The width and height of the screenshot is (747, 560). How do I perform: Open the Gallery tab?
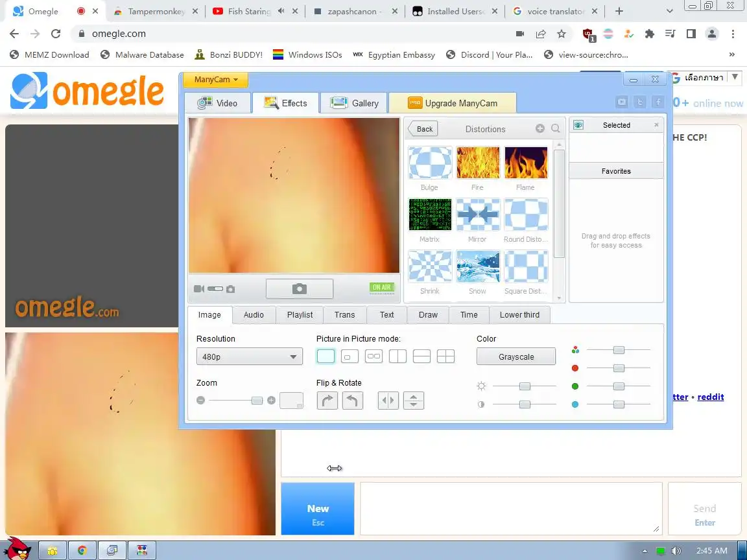click(354, 103)
